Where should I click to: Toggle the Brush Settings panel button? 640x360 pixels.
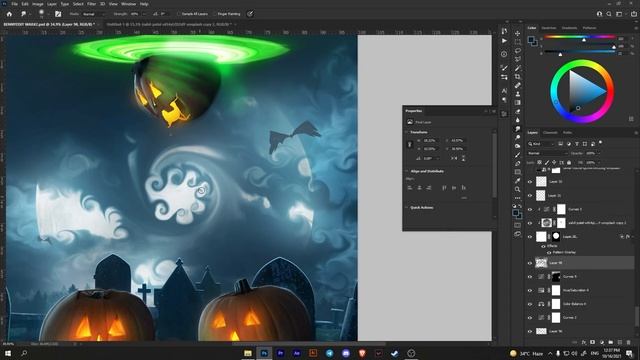click(x=58, y=14)
